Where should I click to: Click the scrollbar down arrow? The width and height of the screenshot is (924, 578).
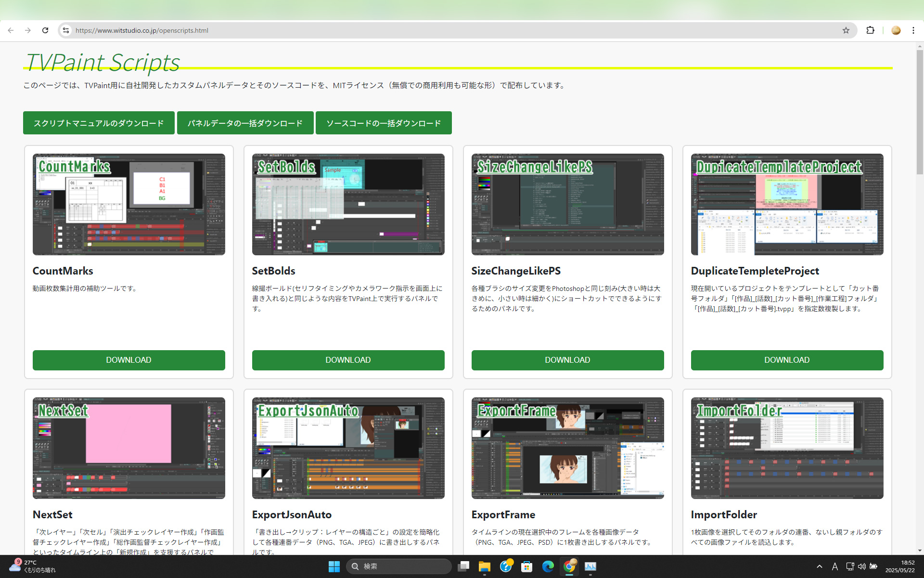click(920, 550)
